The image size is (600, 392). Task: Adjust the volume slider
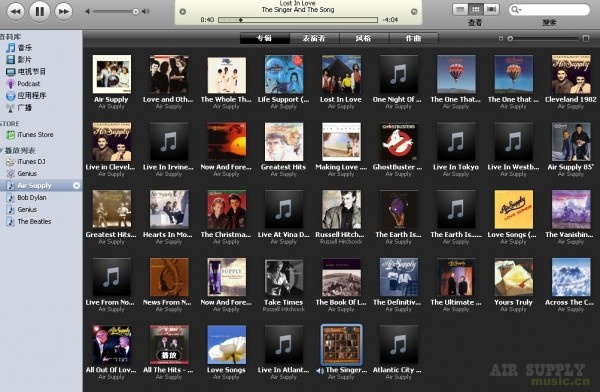116,12
